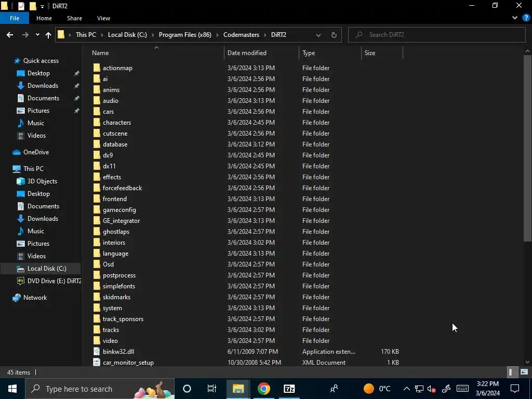The height and width of the screenshot is (399, 532).
Task: Open touch keyboard tray icon
Action: tap(462, 389)
